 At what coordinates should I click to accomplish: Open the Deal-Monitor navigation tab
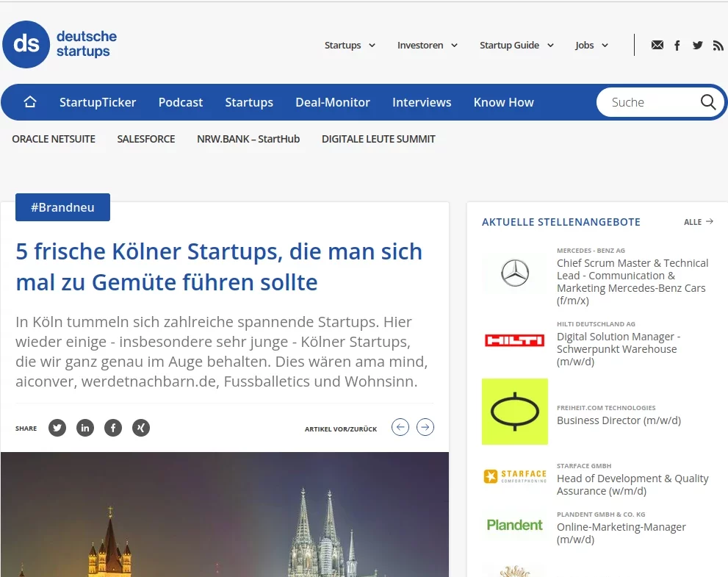[x=333, y=102]
